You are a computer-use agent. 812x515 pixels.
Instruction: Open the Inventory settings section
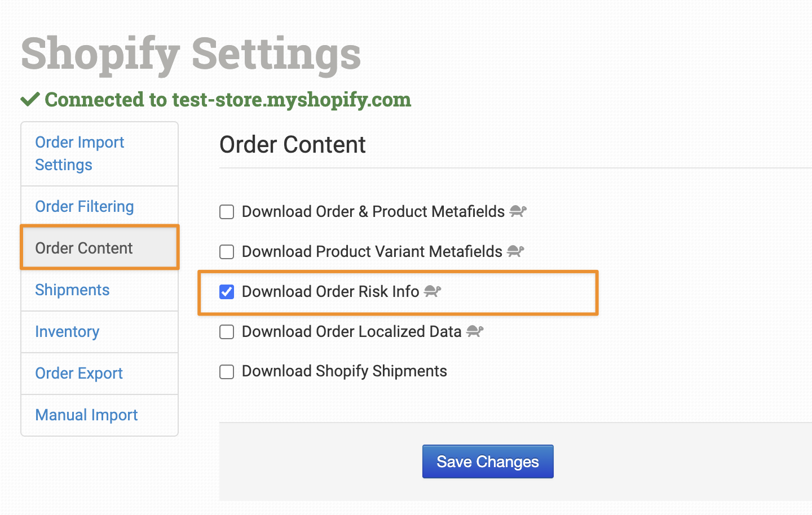coord(67,331)
